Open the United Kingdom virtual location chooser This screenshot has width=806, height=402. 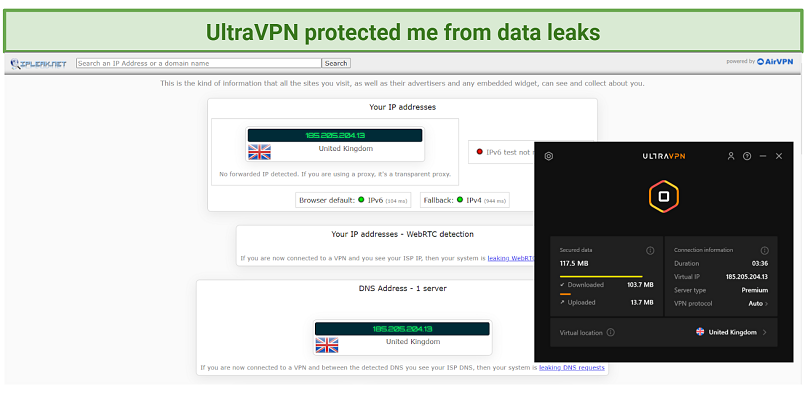click(x=733, y=332)
